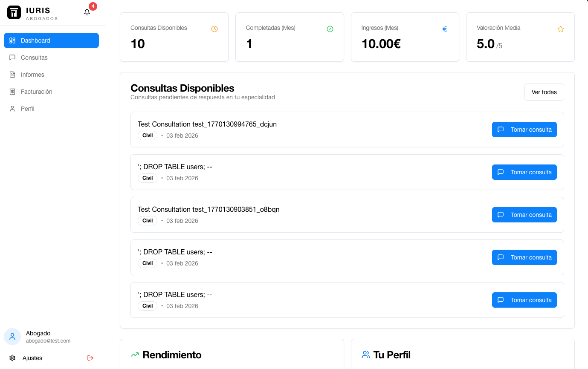The height and width of the screenshot is (369, 588).
Task: Click the Dashboard grid sidebar icon
Action: 12,40
